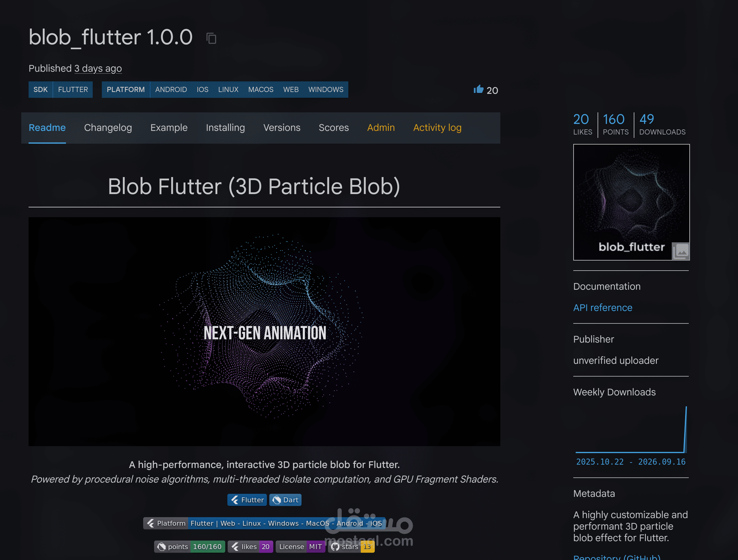The width and height of the screenshot is (738, 560).
Task: Click the likes 20 badge
Action: coord(250,547)
